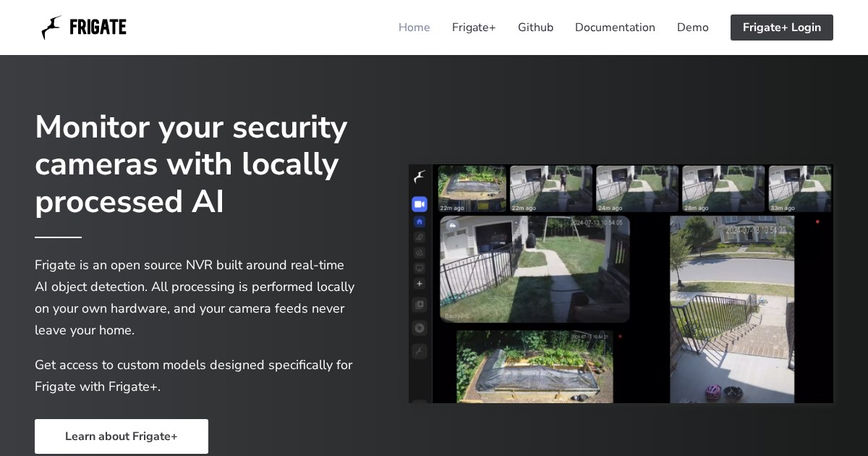Click the Frigate bird logo
This screenshot has height=456, width=868.
pos(51,28)
